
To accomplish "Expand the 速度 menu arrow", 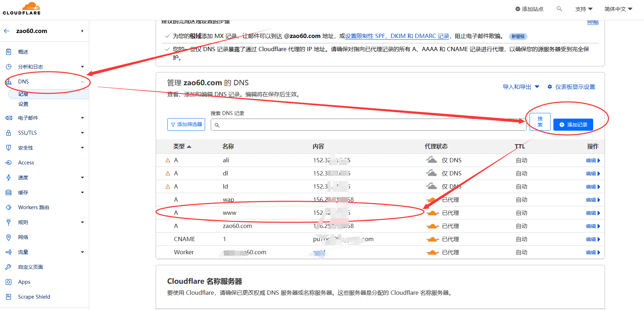I will click(x=82, y=178).
